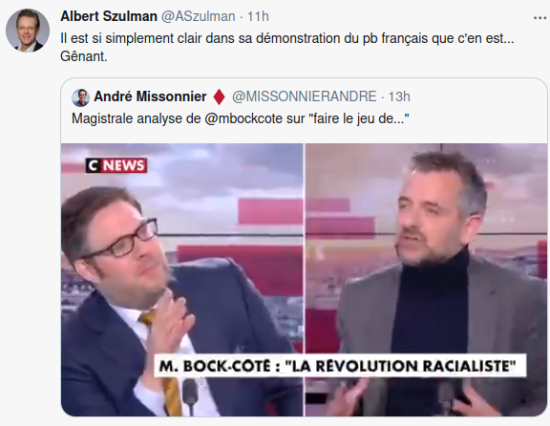Click the red diamond emoji next to Missonnier
Image resolution: width=550 pixels, height=426 pixels.
click(x=219, y=97)
